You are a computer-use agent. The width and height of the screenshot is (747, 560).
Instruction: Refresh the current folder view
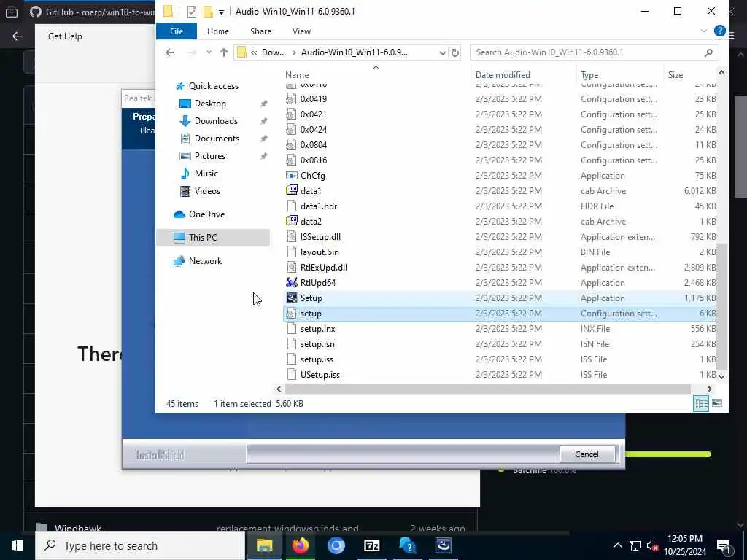455,52
